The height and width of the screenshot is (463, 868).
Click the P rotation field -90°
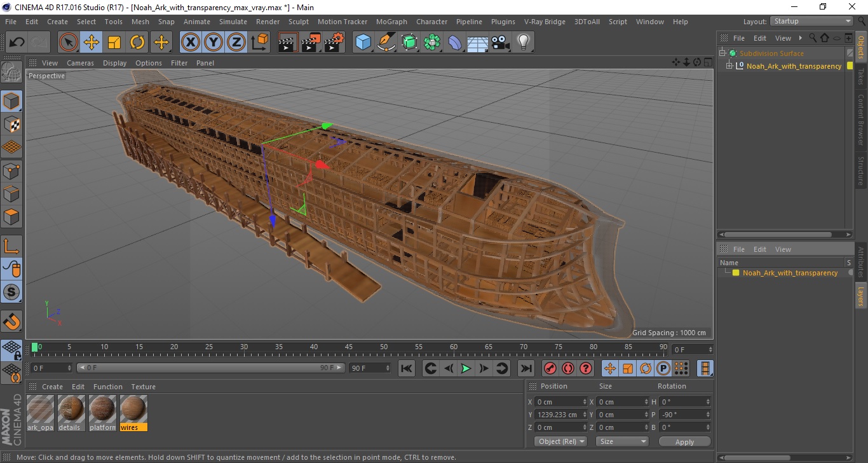click(685, 415)
